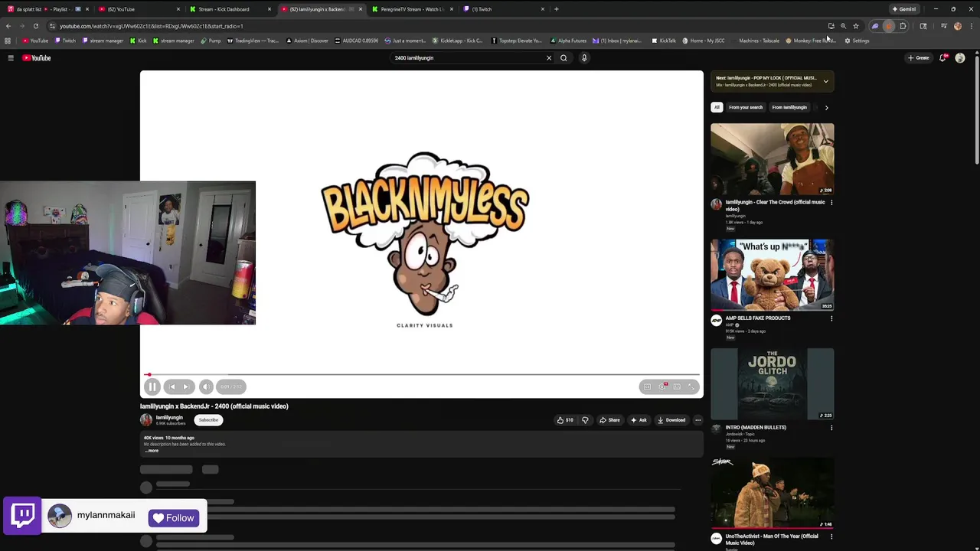Subscribe to the Iamlilyungin channel

(x=208, y=420)
